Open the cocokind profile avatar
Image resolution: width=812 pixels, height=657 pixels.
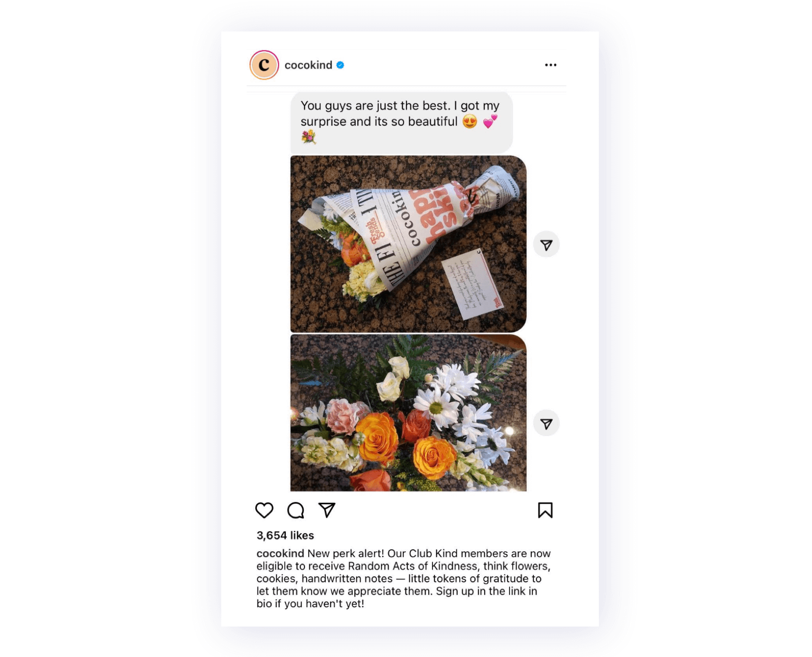[x=264, y=65]
